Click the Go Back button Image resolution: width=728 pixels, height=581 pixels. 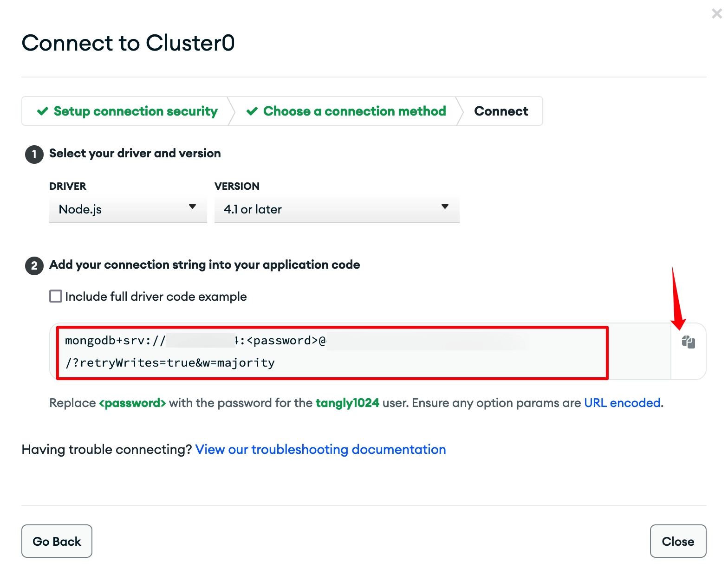click(x=57, y=541)
